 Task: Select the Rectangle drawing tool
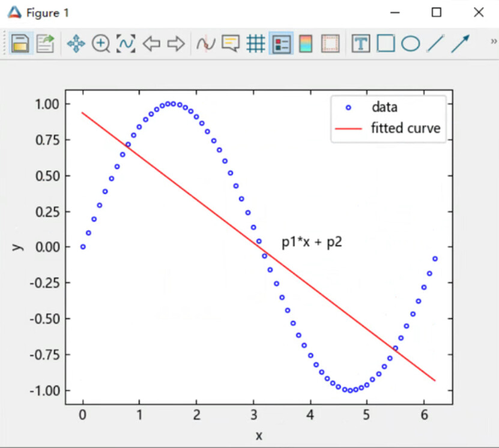pos(386,43)
